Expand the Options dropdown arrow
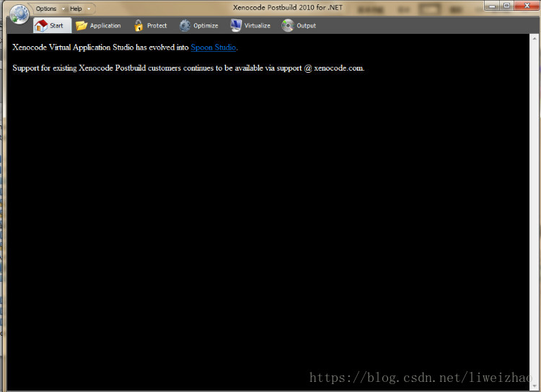This screenshot has height=392, width=541. click(x=63, y=9)
